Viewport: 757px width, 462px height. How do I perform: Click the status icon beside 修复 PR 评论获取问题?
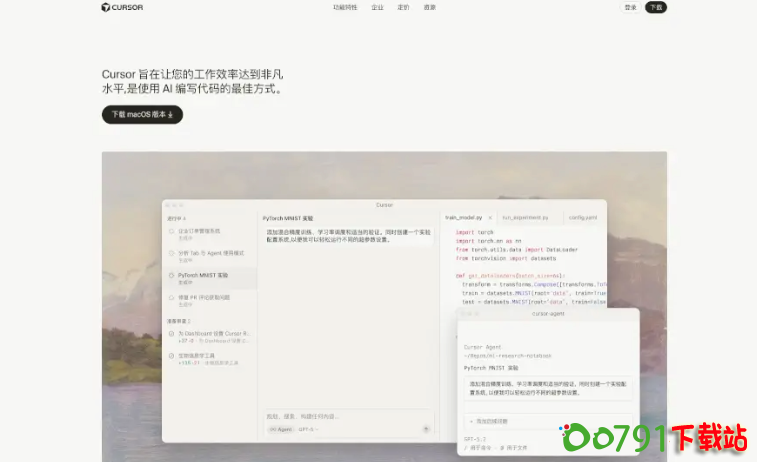tap(172, 297)
